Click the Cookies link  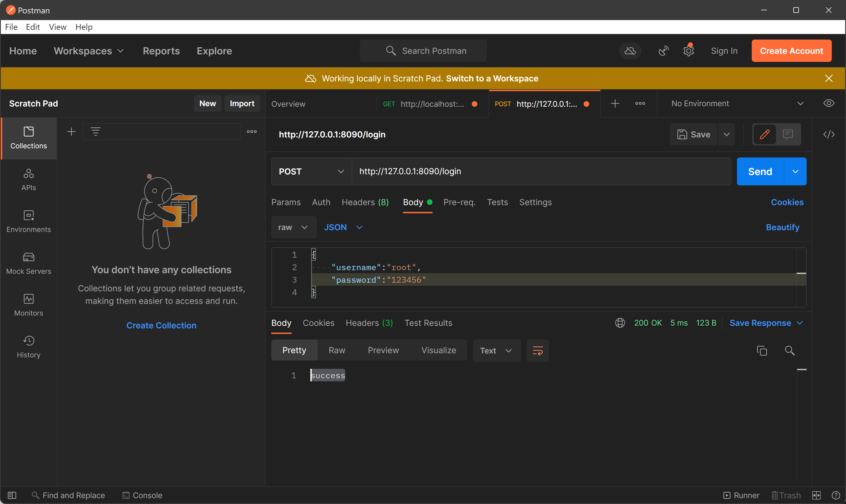click(x=787, y=202)
